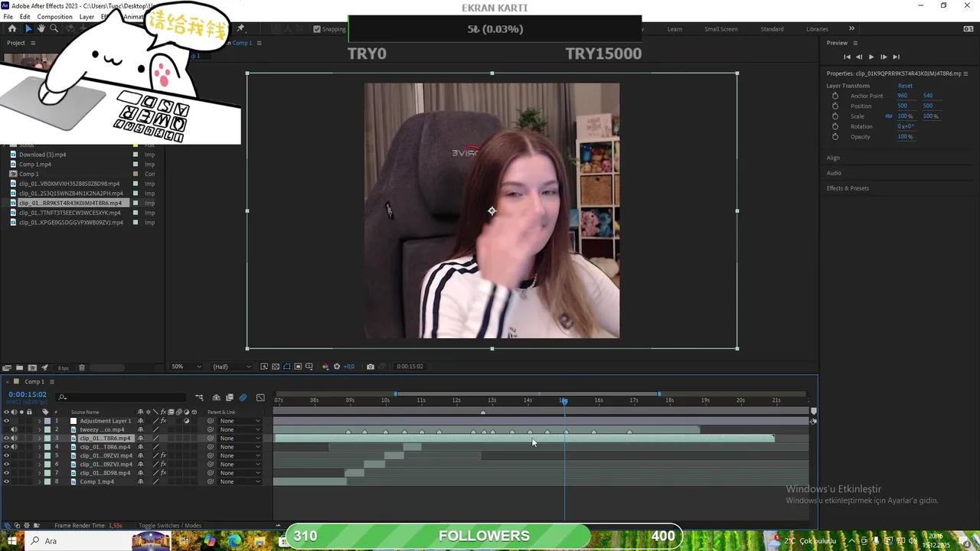The height and width of the screenshot is (551, 980).
Task: Toggle the Scale constrain proportions link
Action: 889,116
